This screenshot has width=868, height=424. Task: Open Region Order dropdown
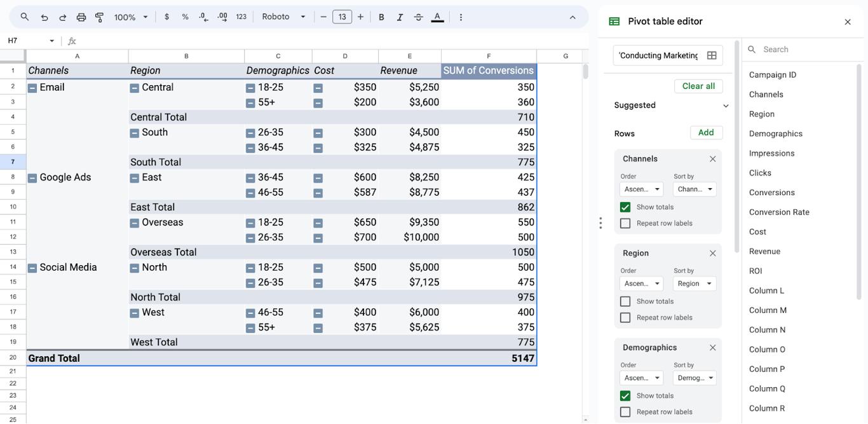(x=641, y=284)
